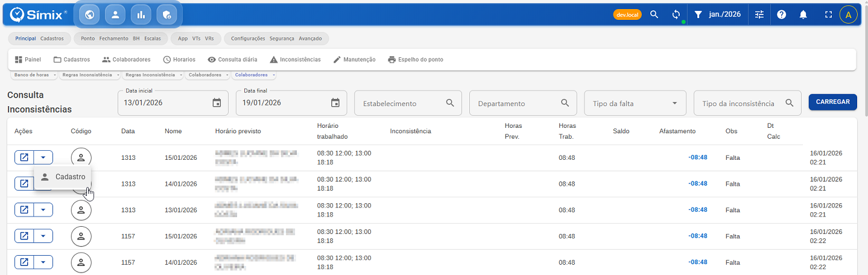This screenshot has width=868, height=275.
Task: Click the CARREGAR button
Action: point(833,103)
